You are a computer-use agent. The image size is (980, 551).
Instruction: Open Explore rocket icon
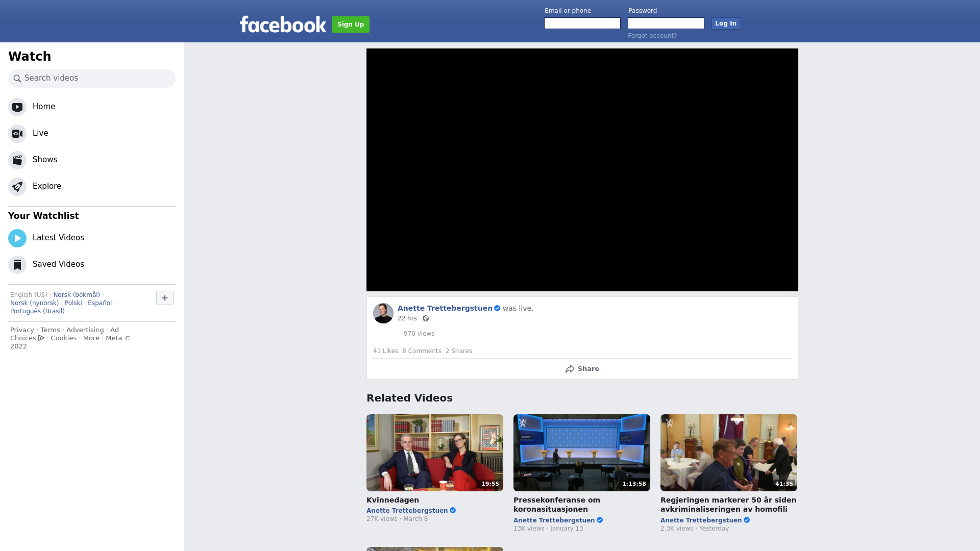(x=17, y=187)
